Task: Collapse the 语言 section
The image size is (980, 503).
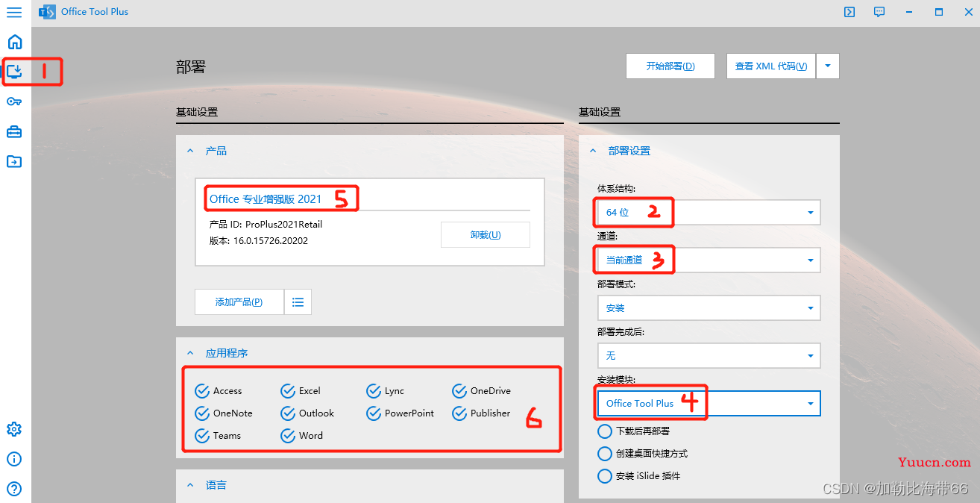Action: coord(189,485)
